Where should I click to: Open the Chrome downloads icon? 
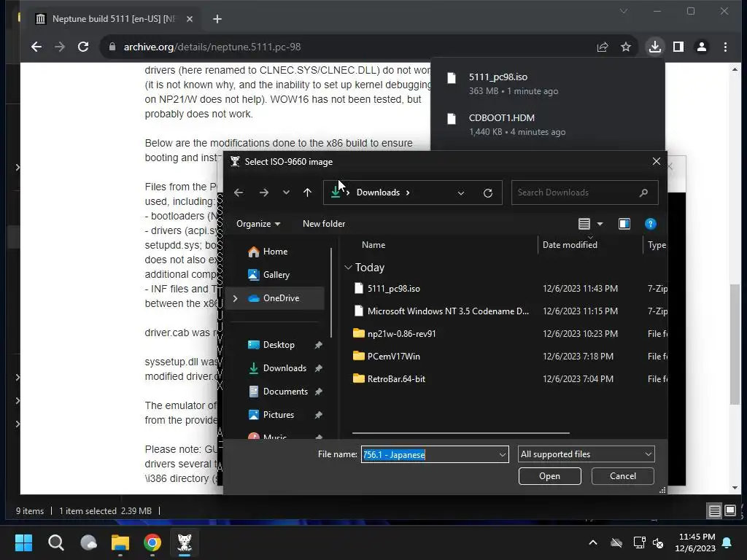pos(654,47)
